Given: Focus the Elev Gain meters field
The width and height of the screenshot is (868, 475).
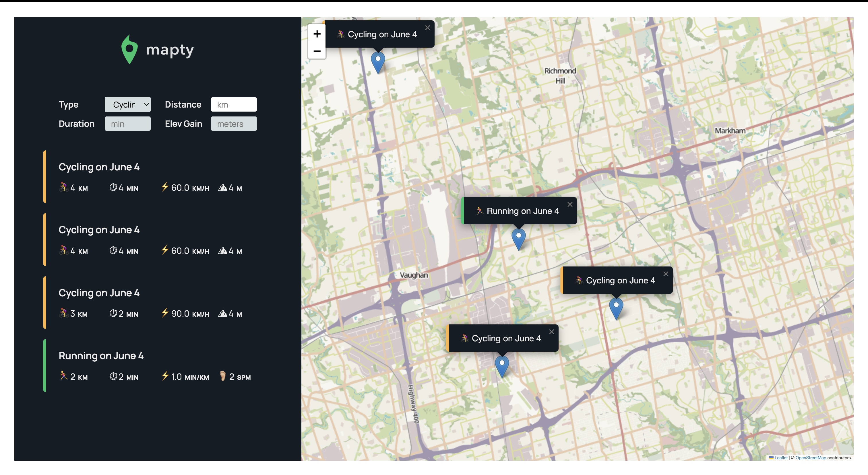Looking at the screenshot, I should [x=234, y=124].
